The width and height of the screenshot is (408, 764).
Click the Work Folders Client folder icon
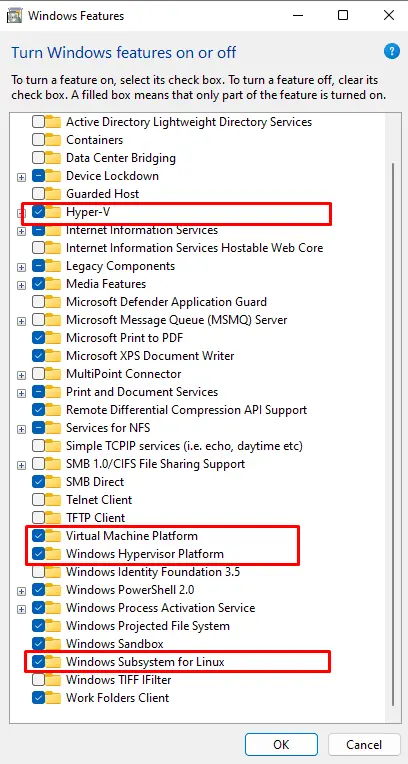coord(53,698)
